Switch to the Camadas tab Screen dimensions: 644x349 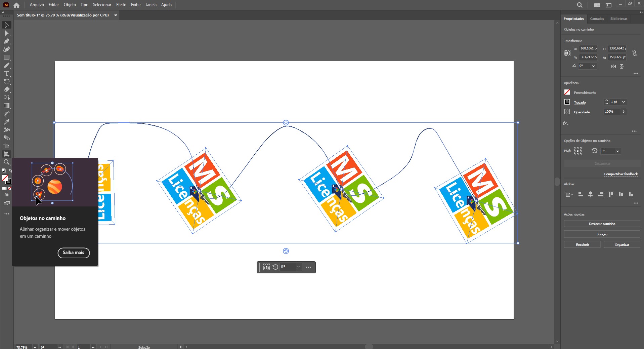pyautogui.click(x=597, y=19)
